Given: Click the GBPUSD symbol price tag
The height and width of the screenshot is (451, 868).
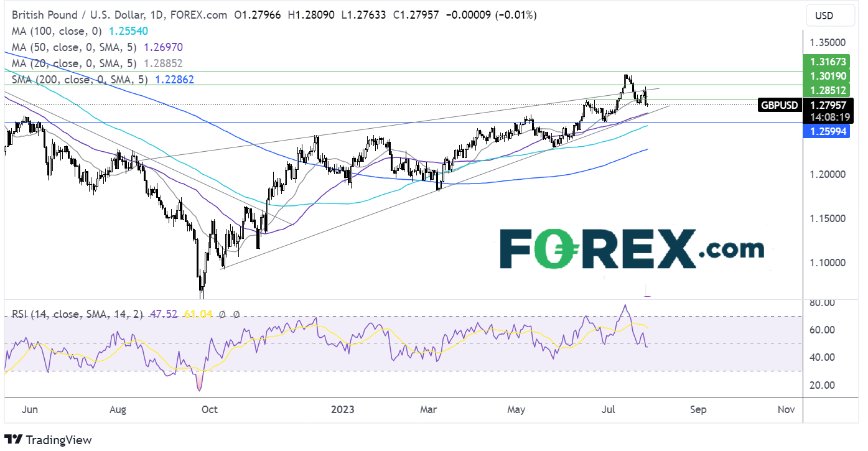Looking at the screenshot, I should tap(779, 105).
